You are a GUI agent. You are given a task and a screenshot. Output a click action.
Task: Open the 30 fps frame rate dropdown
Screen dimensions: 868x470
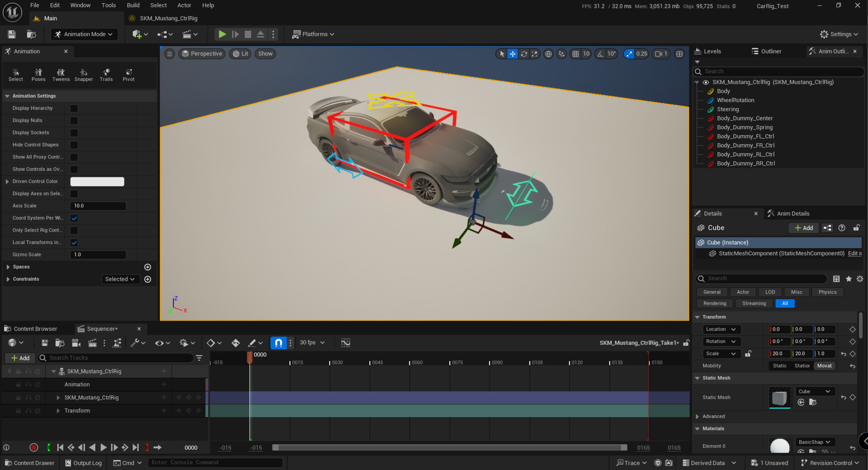(311, 342)
